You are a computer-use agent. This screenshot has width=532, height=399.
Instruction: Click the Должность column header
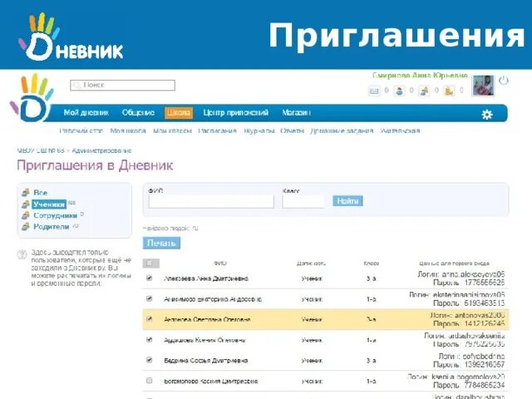(311, 264)
